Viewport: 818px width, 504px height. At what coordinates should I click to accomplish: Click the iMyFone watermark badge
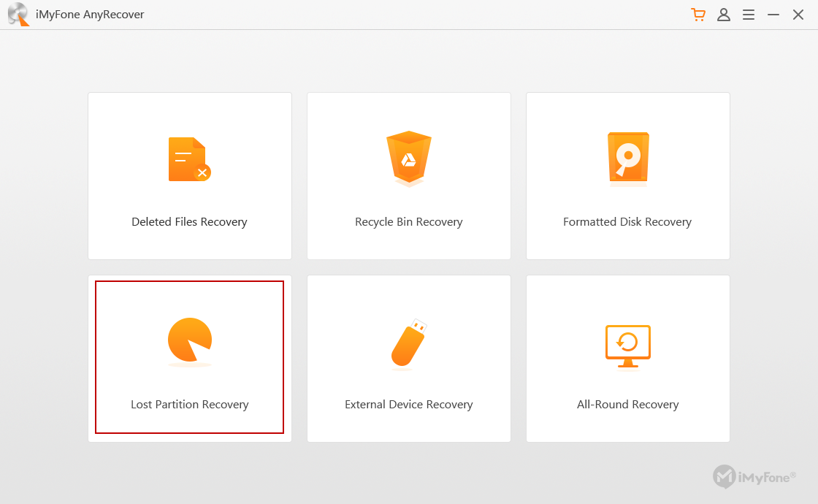click(755, 477)
